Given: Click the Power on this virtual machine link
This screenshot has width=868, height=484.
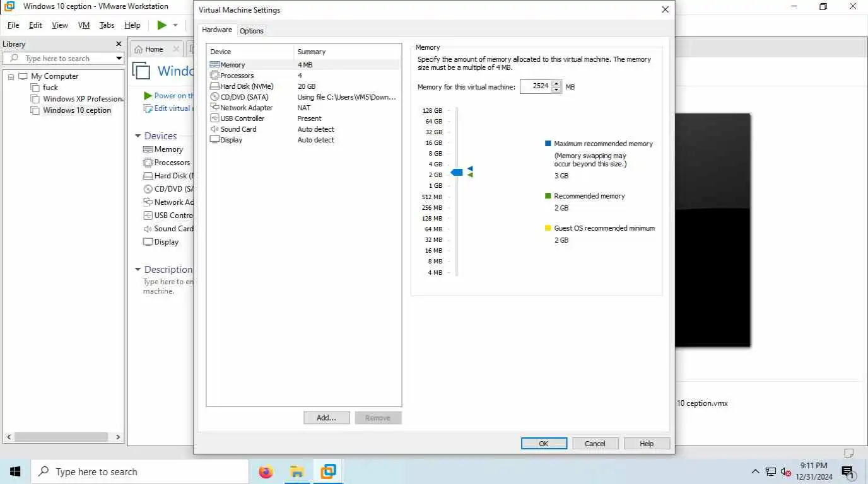Looking at the screenshot, I should pos(168,96).
